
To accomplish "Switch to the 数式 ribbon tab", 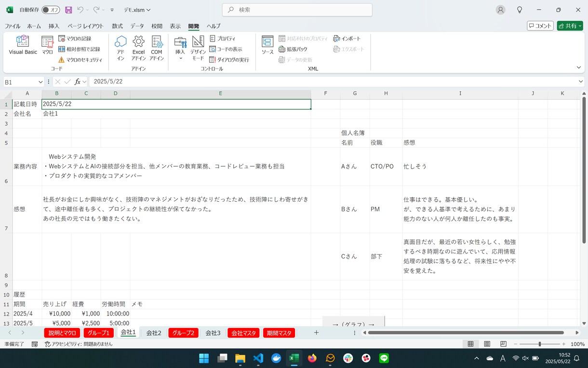I will point(117,26).
